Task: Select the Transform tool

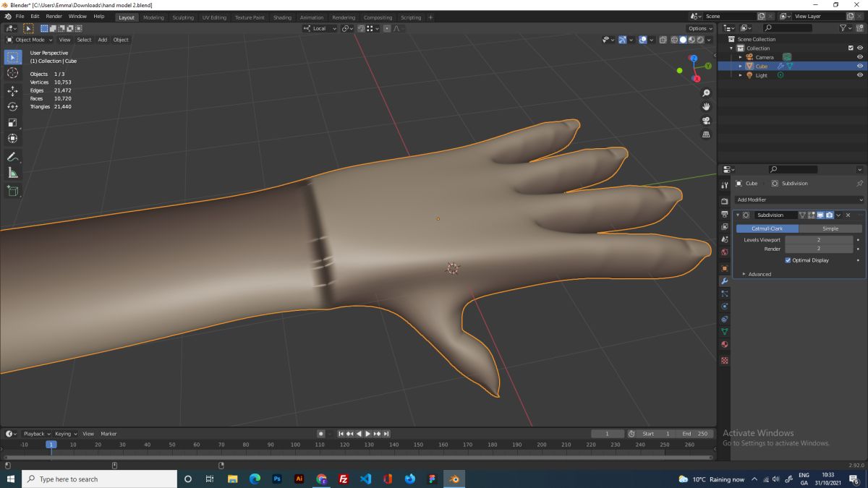Action: [x=12, y=139]
